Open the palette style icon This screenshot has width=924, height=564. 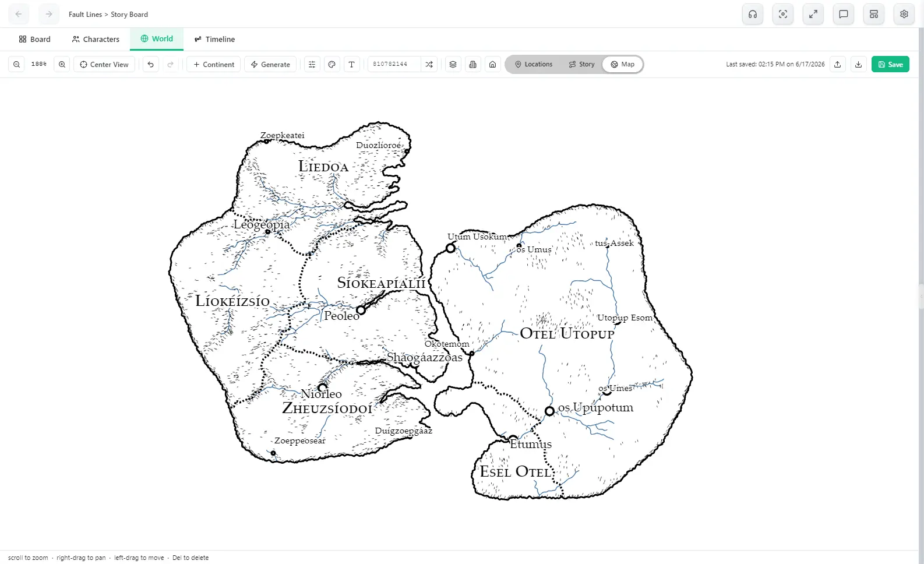click(332, 65)
